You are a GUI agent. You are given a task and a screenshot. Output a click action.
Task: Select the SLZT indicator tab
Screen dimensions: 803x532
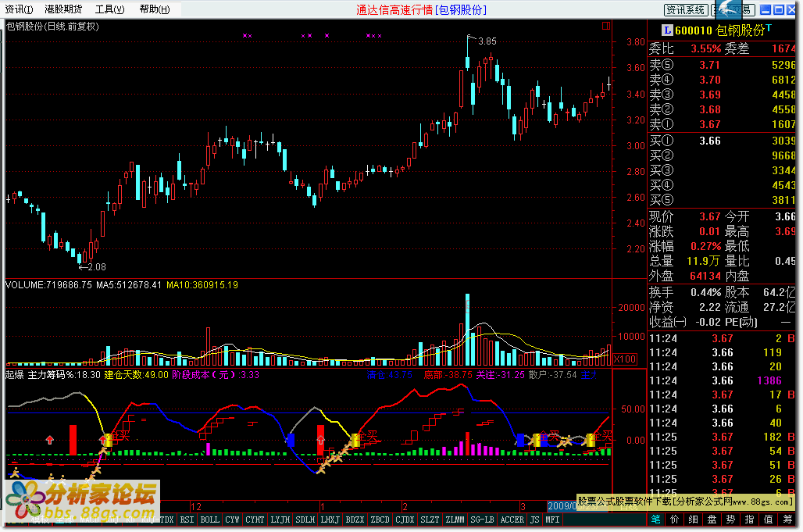(430, 520)
